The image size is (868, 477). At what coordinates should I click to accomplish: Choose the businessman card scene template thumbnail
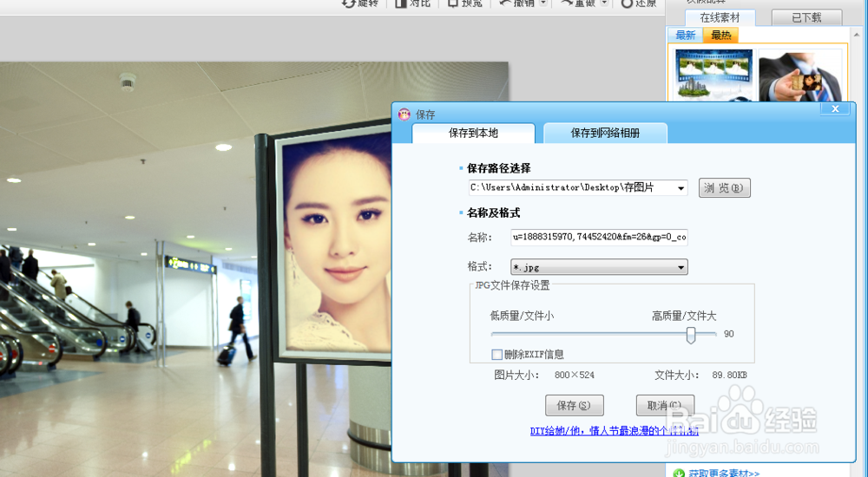coord(800,75)
